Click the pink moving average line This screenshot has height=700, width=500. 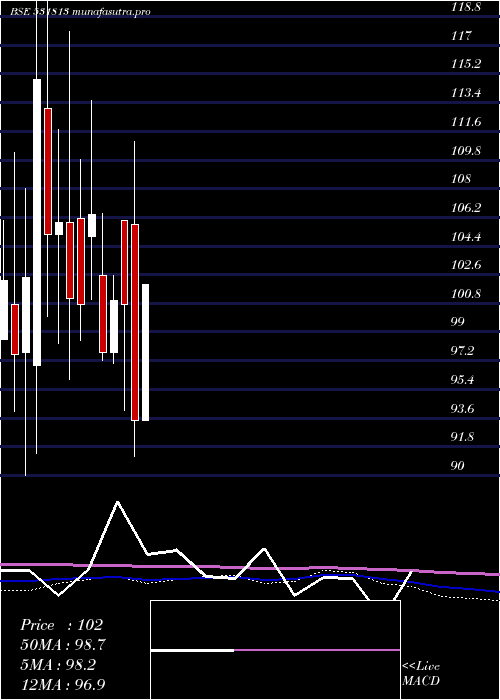(x=250, y=567)
